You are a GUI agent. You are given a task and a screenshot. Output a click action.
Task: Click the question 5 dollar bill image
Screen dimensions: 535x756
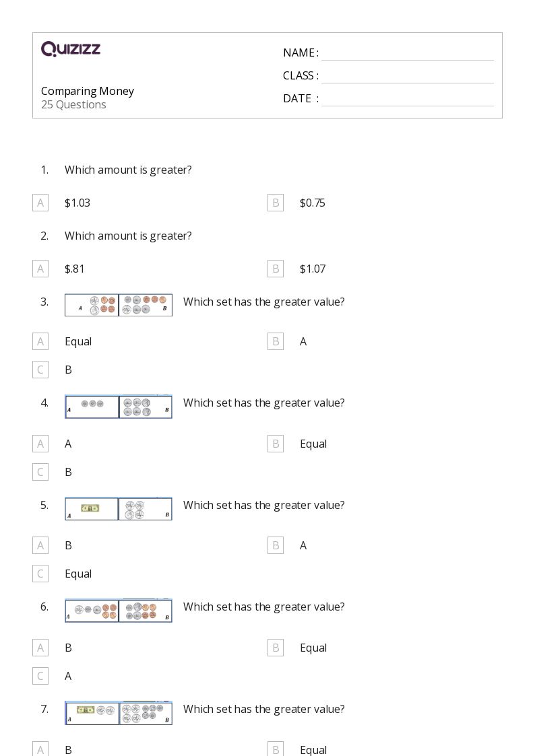pos(92,508)
